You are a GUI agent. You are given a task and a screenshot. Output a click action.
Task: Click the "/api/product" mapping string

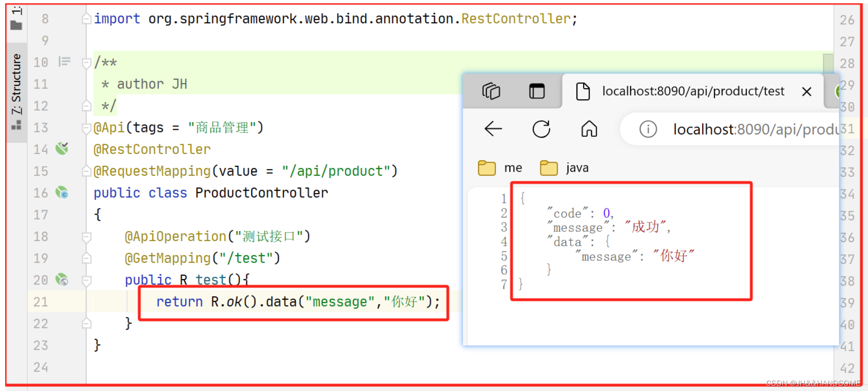coord(336,171)
